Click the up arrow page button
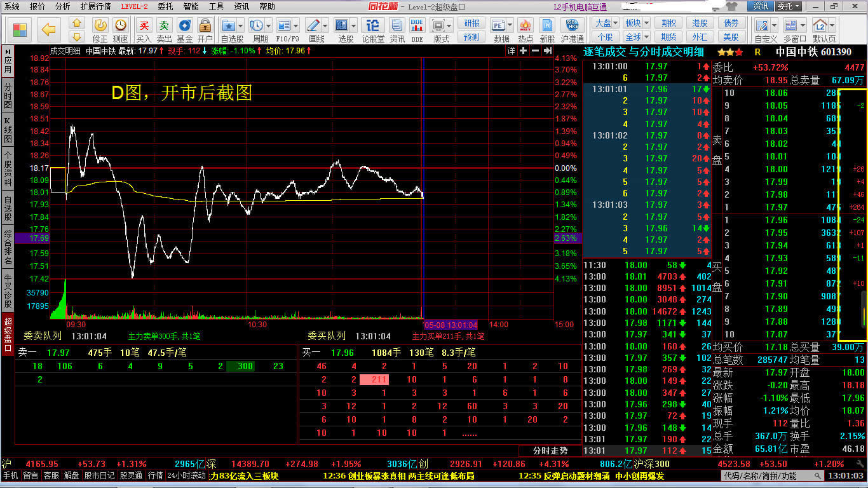 (x=77, y=23)
